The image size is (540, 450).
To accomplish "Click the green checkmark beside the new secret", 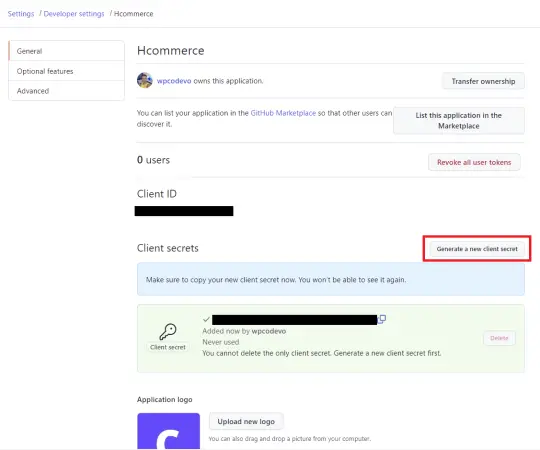I will [x=206, y=320].
